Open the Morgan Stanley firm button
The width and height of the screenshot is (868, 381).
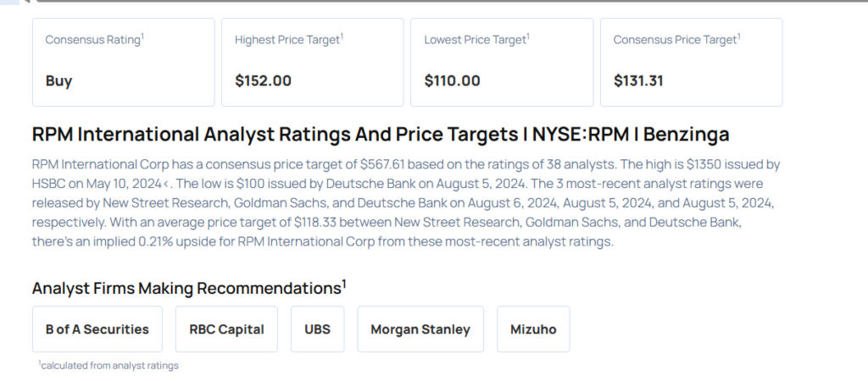coord(420,329)
